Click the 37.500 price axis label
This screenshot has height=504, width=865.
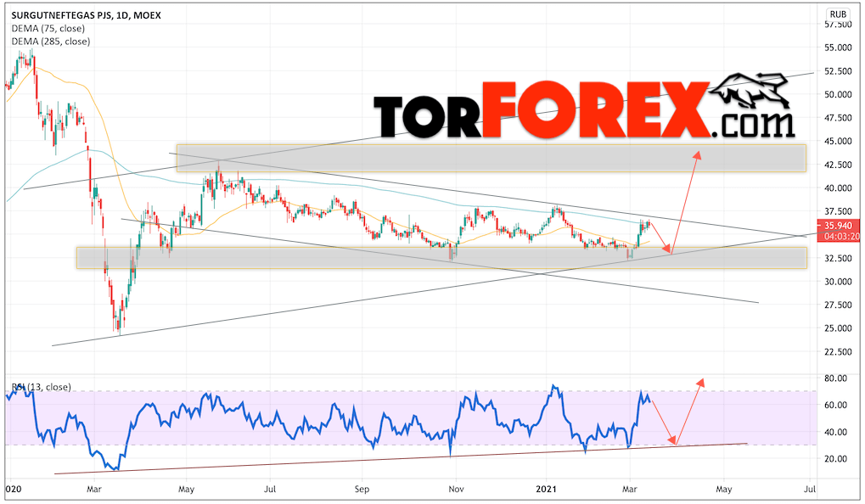838,211
